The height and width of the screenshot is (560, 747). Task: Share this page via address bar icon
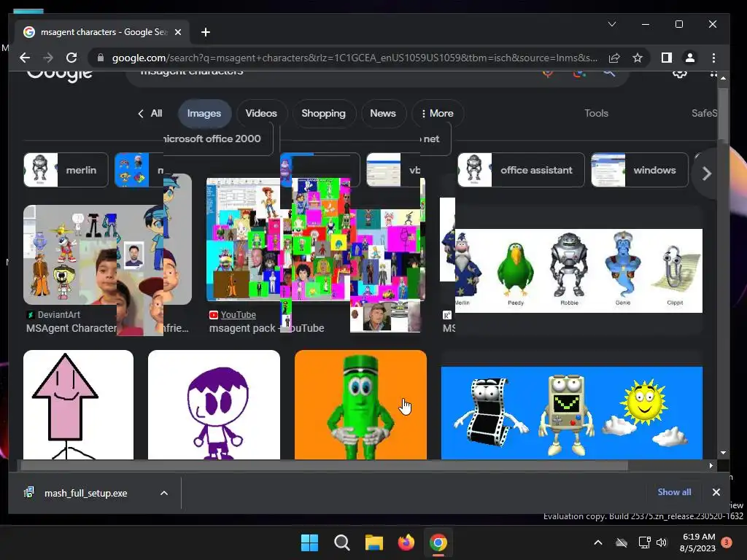point(614,58)
